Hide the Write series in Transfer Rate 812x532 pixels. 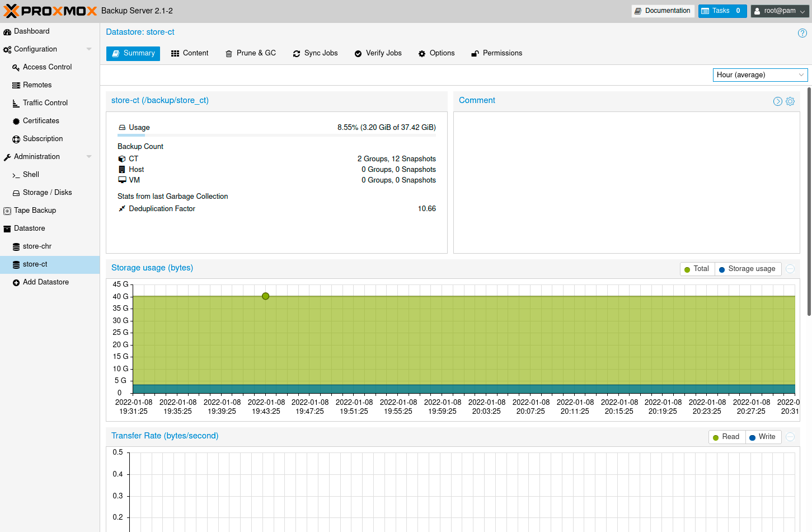tap(763, 437)
